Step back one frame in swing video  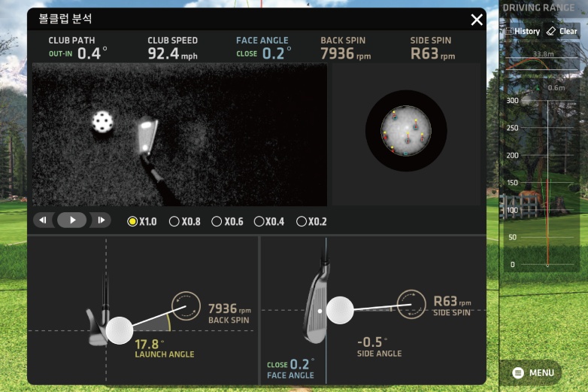tap(44, 220)
